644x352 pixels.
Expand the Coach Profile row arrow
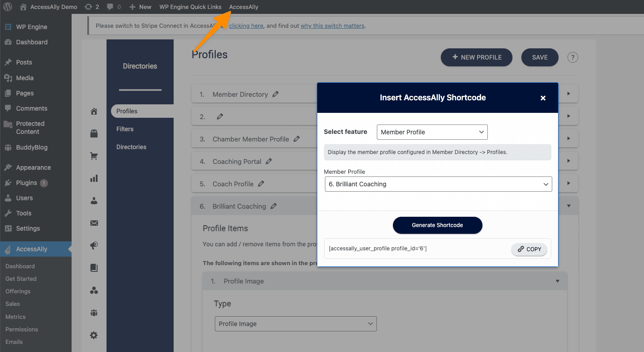[x=569, y=183]
